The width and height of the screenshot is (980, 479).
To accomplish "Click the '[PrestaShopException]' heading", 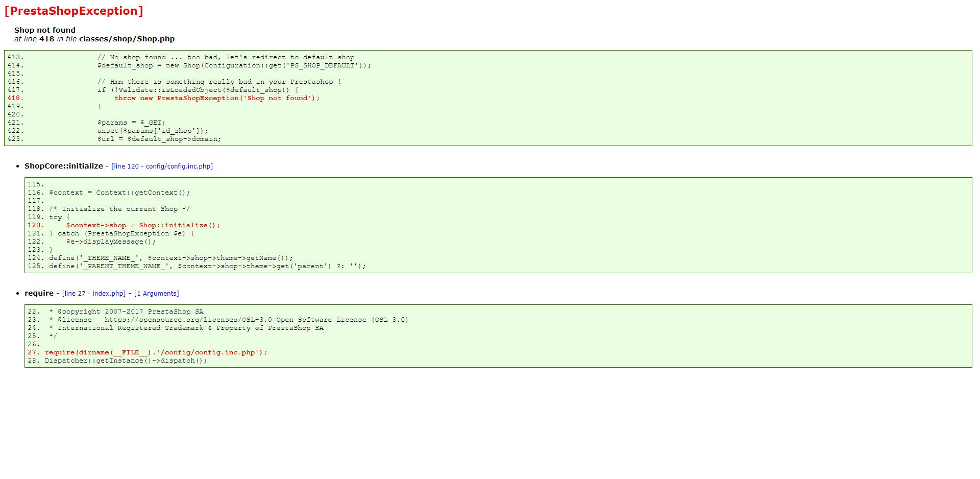I will pyautogui.click(x=74, y=11).
